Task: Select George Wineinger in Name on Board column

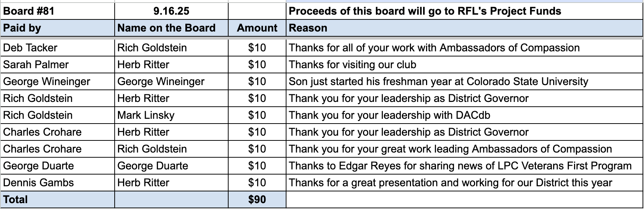Action: [x=171, y=81]
